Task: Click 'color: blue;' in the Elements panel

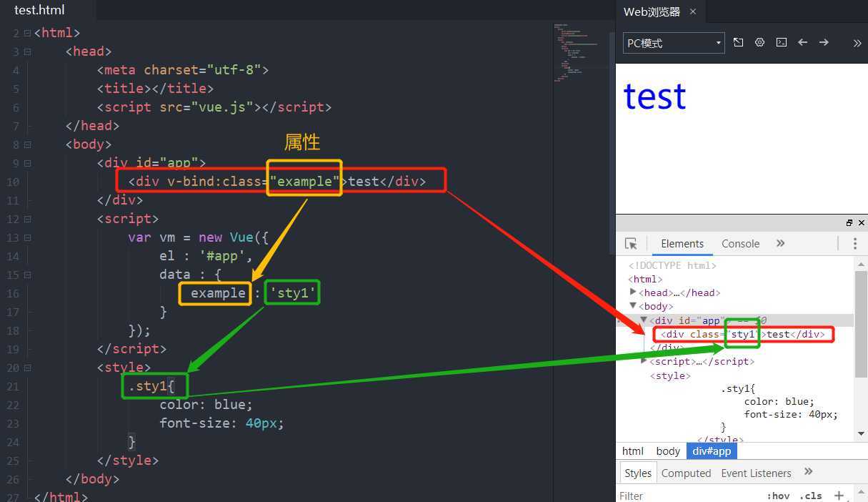Action: point(779,401)
